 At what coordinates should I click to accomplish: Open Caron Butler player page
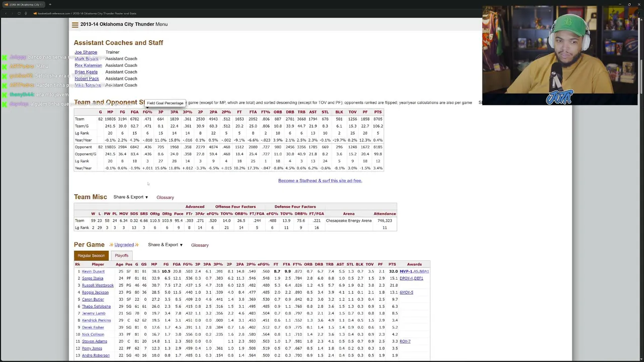tap(93, 299)
